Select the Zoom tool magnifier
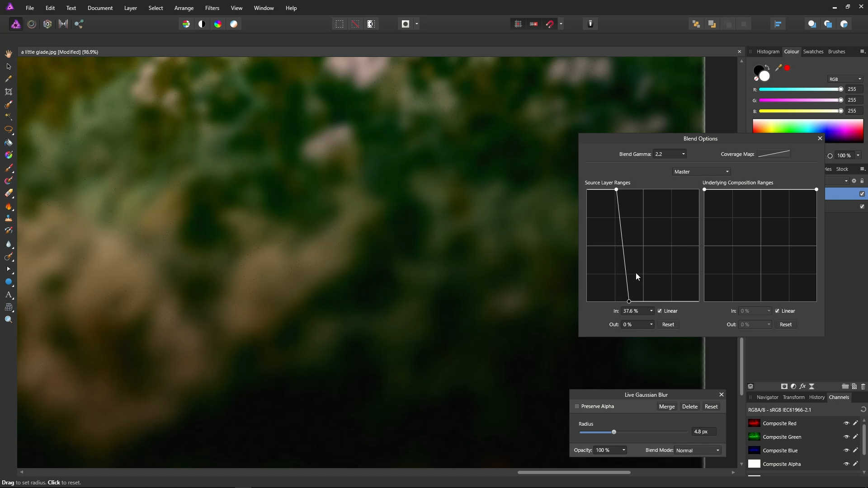Image resolution: width=868 pixels, height=488 pixels. [x=8, y=319]
